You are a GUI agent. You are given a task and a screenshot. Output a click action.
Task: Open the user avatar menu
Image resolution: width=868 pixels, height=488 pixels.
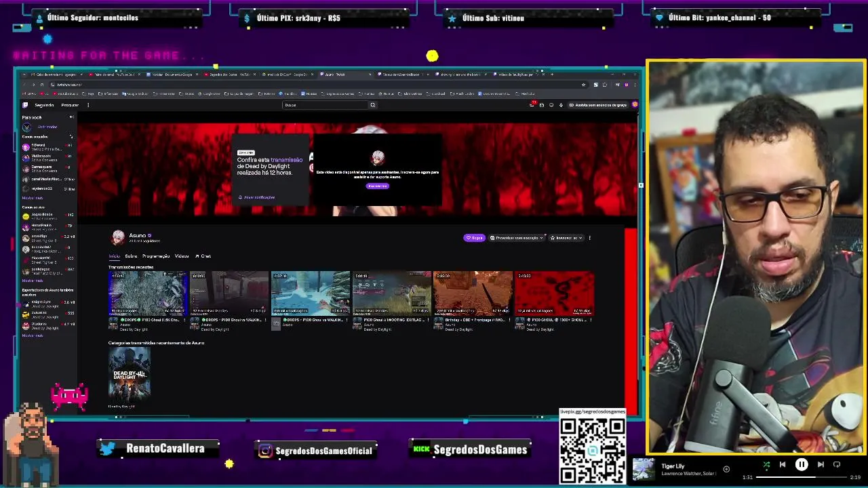(635, 105)
